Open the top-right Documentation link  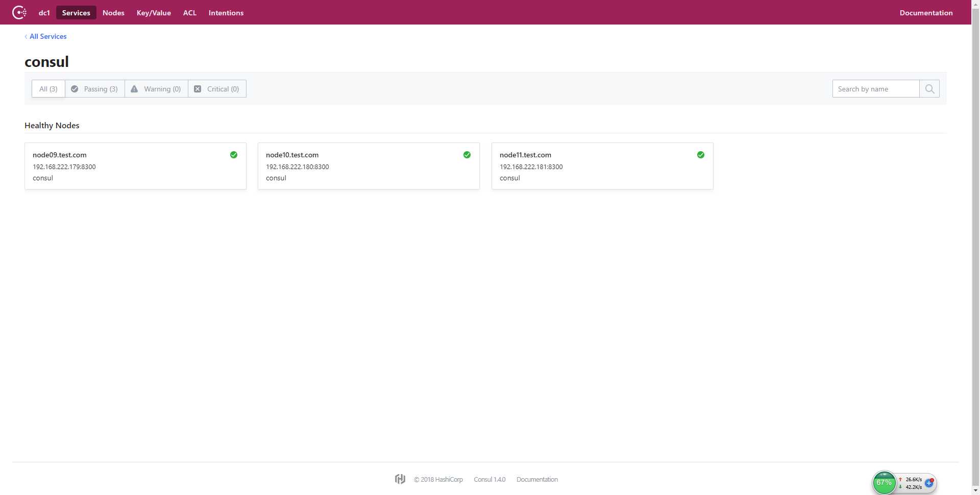click(x=926, y=13)
